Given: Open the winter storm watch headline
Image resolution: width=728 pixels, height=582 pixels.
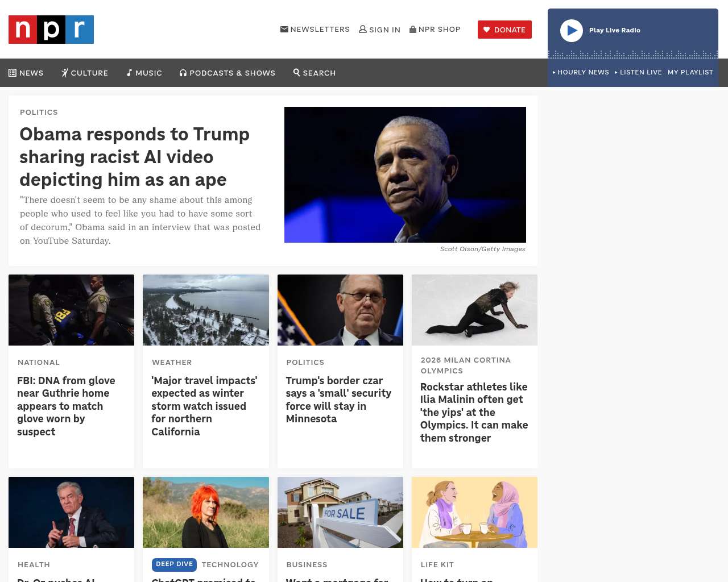Looking at the screenshot, I should point(204,406).
